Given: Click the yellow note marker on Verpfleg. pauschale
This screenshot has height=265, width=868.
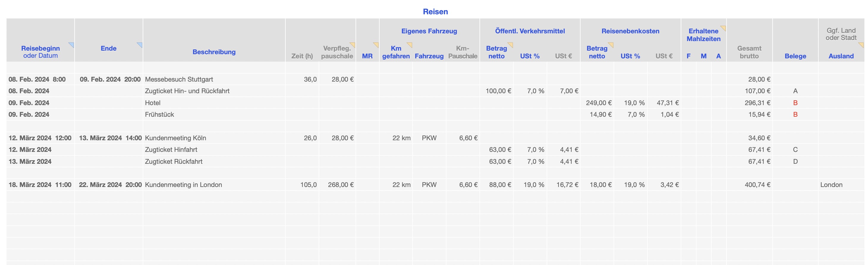Looking at the screenshot, I should click(x=353, y=44).
